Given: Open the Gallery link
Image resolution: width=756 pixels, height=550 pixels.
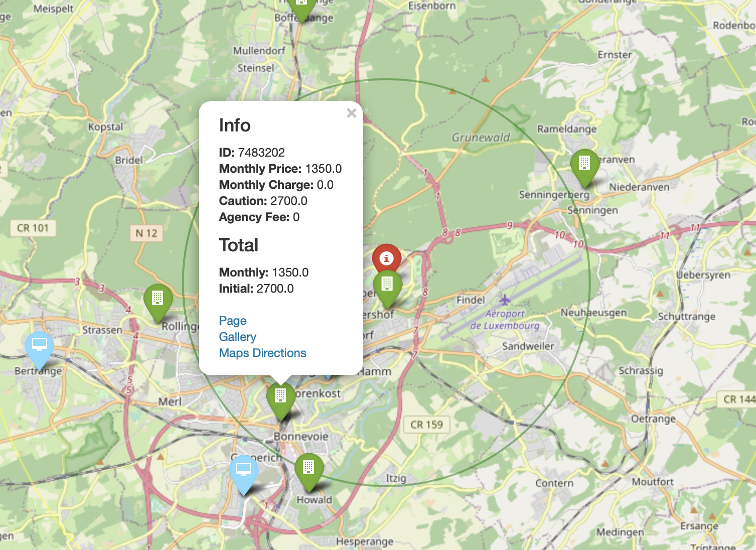Looking at the screenshot, I should 238,337.
